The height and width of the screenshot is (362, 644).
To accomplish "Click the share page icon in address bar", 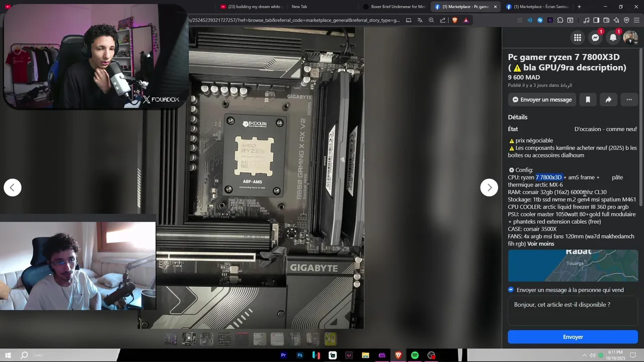I will (443, 20).
